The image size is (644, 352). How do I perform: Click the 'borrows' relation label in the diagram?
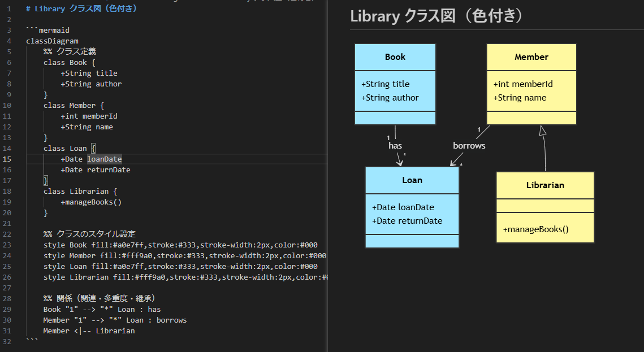coord(469,146)
